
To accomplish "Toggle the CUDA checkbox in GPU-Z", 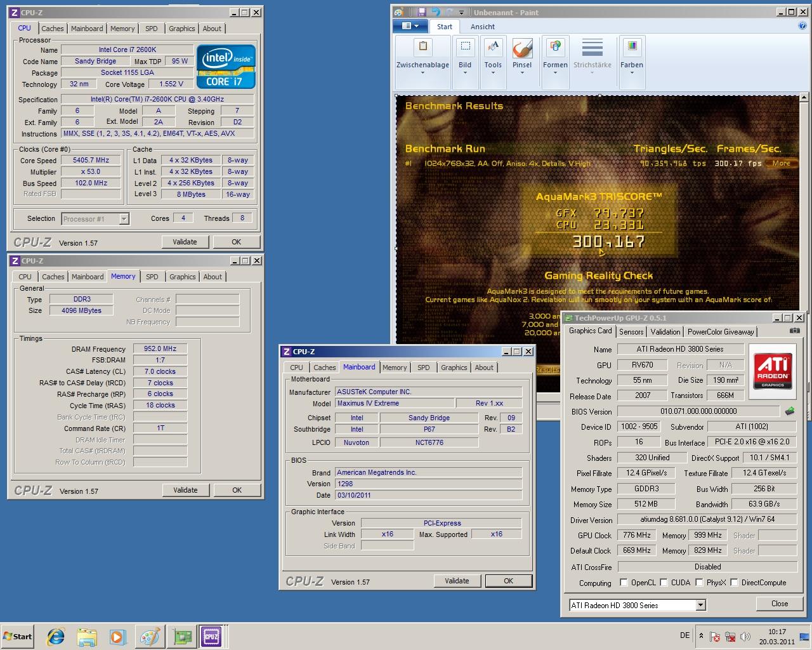I will (664, 582).
